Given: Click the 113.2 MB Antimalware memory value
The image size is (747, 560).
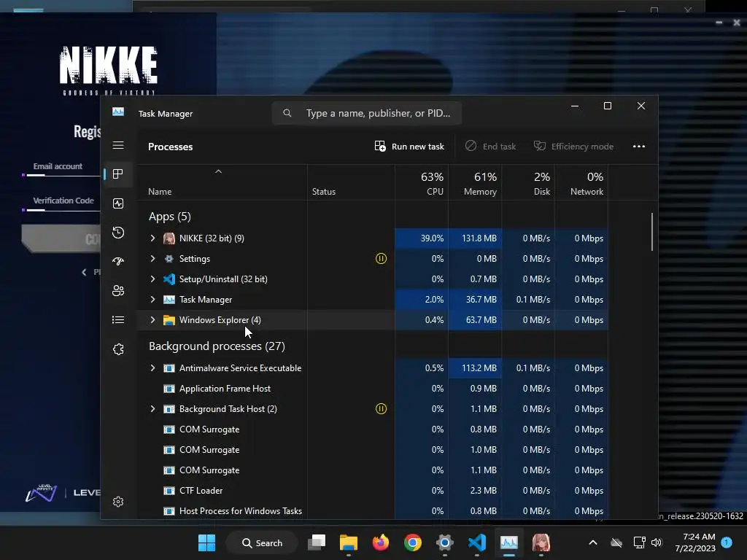Looking at the screenshot, I should pyautogui.click(x=475, y=368).
